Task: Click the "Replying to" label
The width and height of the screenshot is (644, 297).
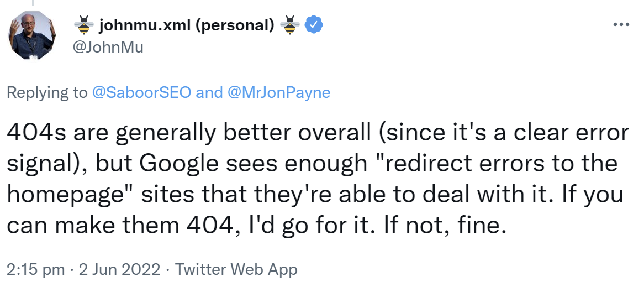Action: point(47,92)
